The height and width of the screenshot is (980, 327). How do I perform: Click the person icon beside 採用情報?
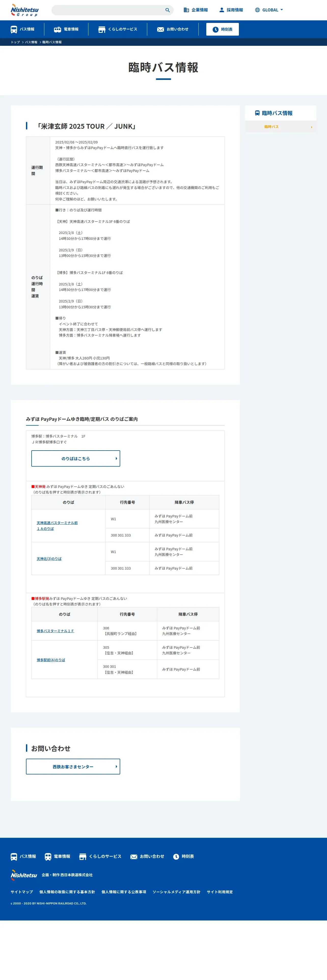(x=222, y=10)
